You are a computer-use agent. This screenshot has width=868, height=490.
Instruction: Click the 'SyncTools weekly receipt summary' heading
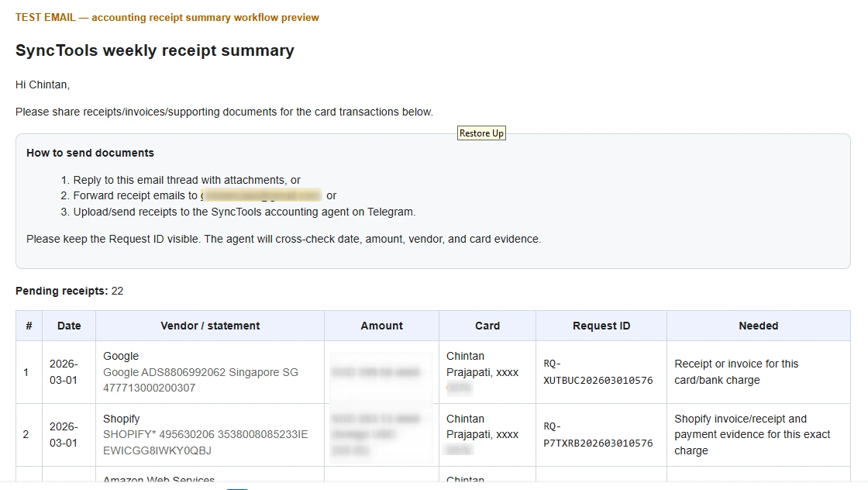coord(155,50)
